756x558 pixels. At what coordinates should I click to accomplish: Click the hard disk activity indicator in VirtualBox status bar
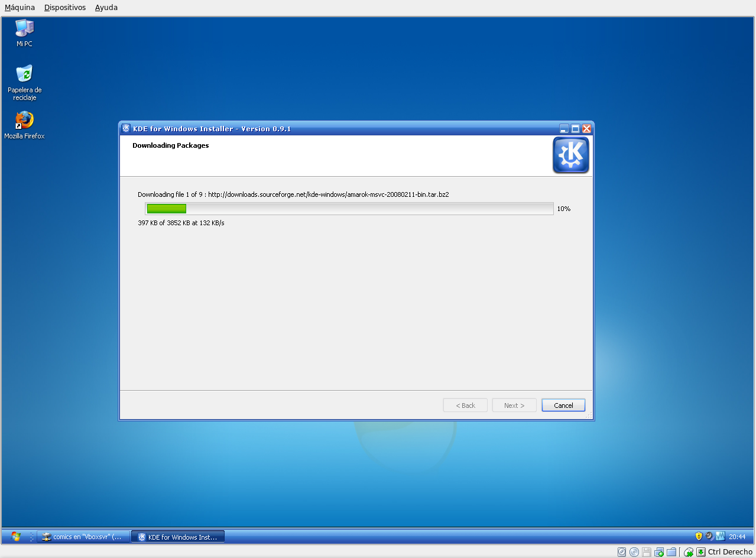(622, 552)
